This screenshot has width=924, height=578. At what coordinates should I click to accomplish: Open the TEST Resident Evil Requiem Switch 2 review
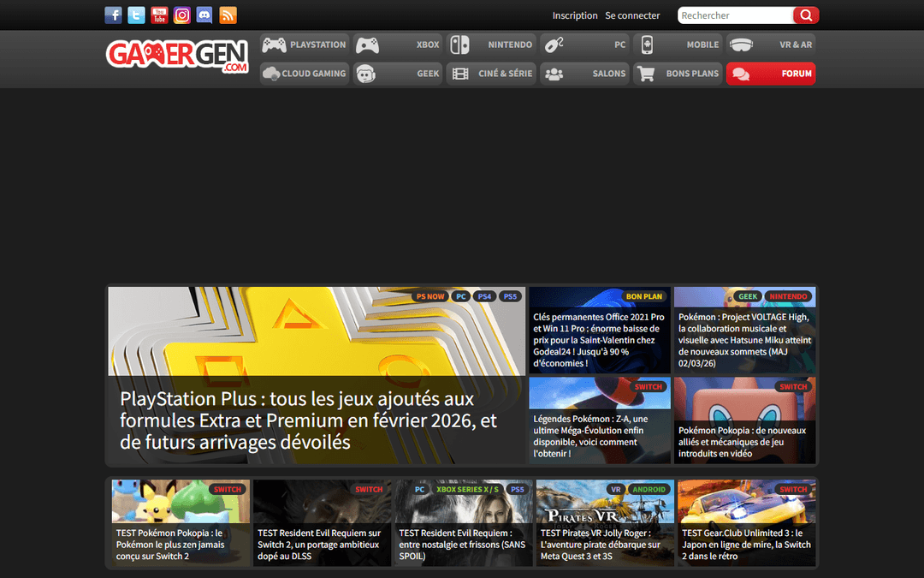pos(319,545)
